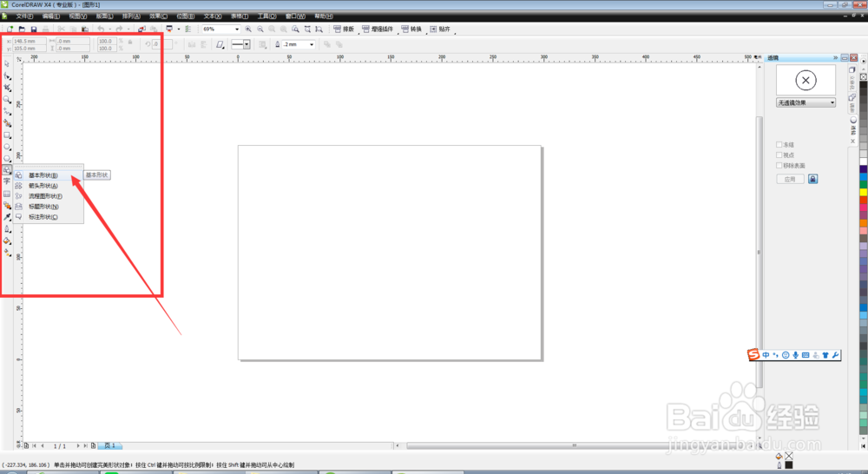Pick the yellow swatch in the palette

[863, 192]
